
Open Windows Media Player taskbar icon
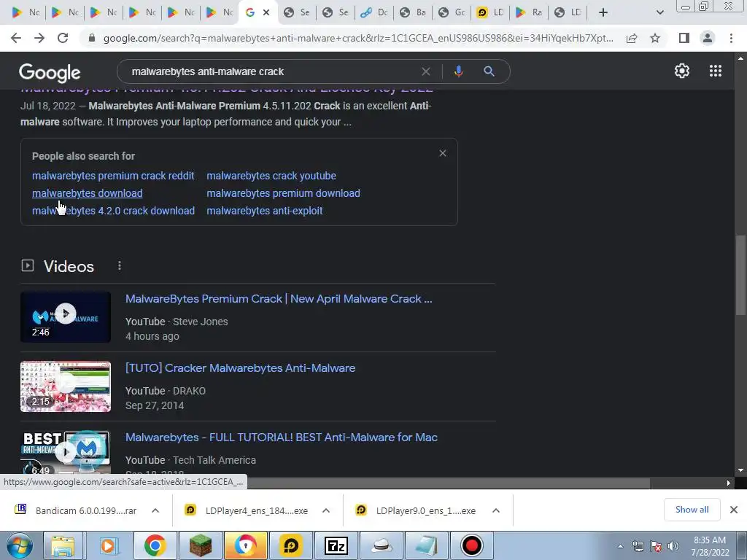[x=108, y=545]
